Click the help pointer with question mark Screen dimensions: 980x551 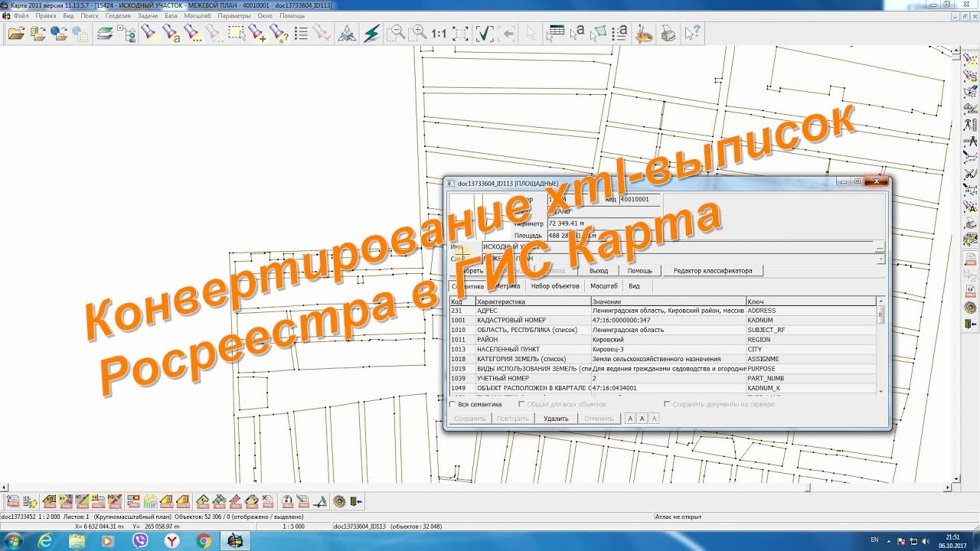(x=692, y=34)
